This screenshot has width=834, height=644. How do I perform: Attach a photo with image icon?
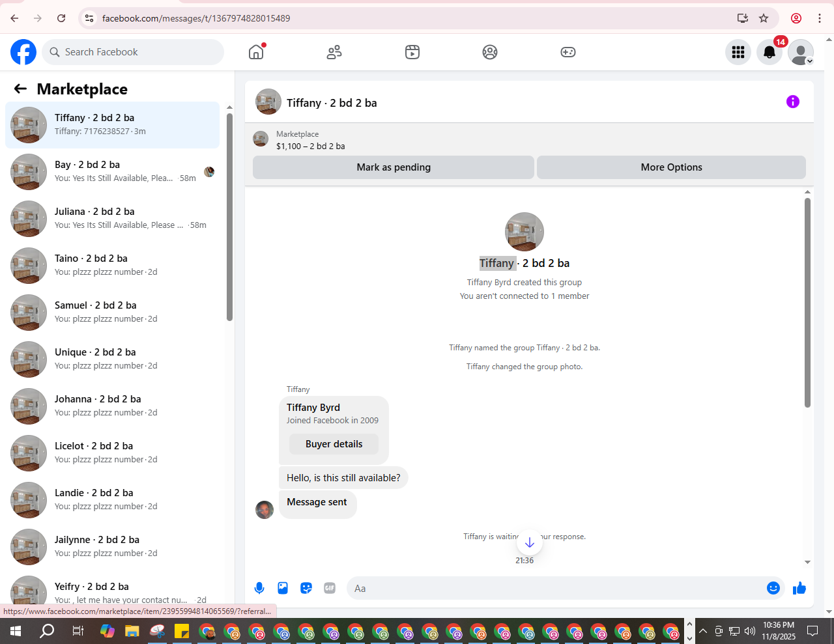283,588
